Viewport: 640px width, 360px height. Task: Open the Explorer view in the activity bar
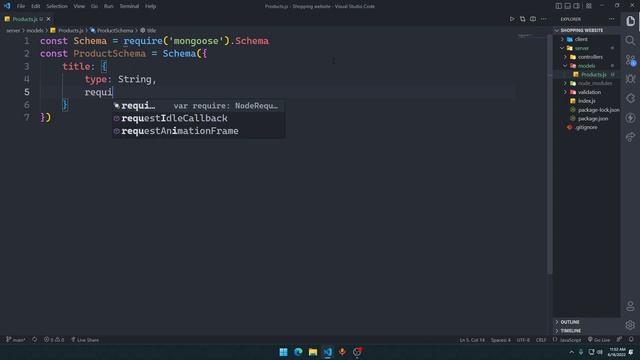click(x=630, y=21)
